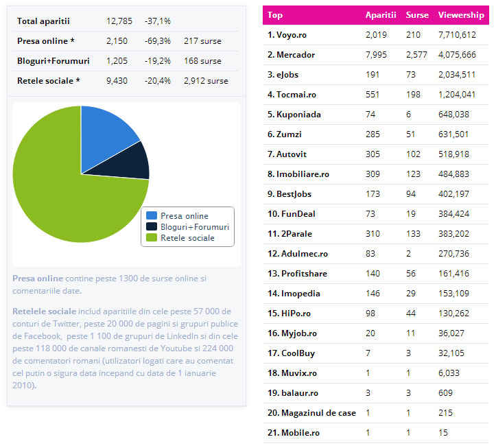This screenshot has height=448, width=496.
Task: Click Autovit viewership 518,918
Action: pos(453,154)
